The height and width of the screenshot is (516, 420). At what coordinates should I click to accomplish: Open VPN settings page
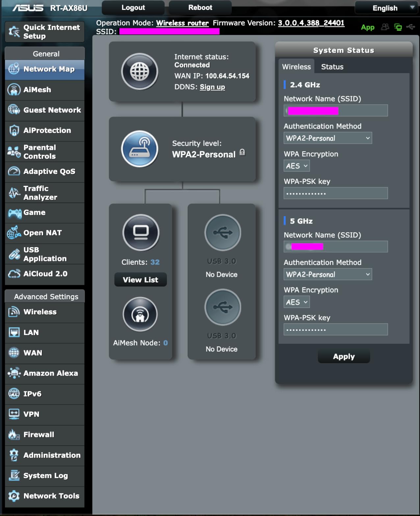(x=45, y=415)
